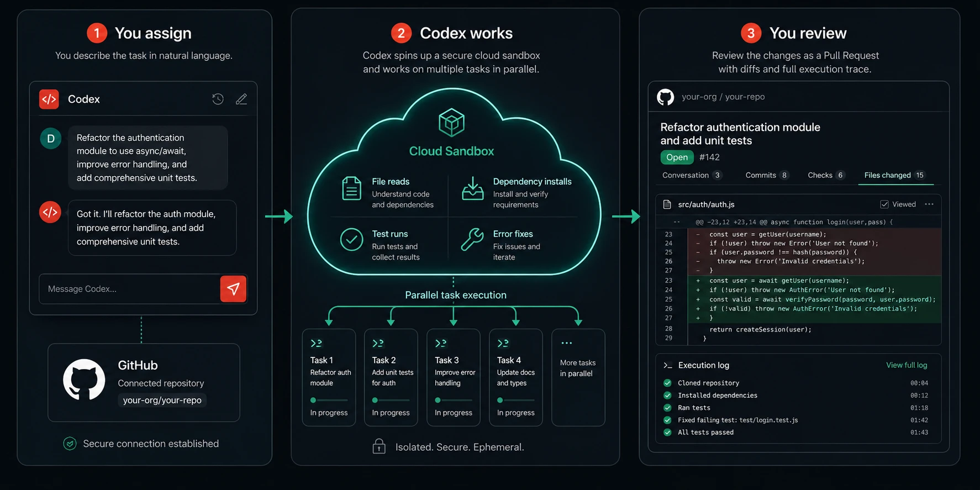The width and height of the screenshot is (980, 490).
Task: Open the your-org/your-repo repository chip
Action: [x=162, y=400]
